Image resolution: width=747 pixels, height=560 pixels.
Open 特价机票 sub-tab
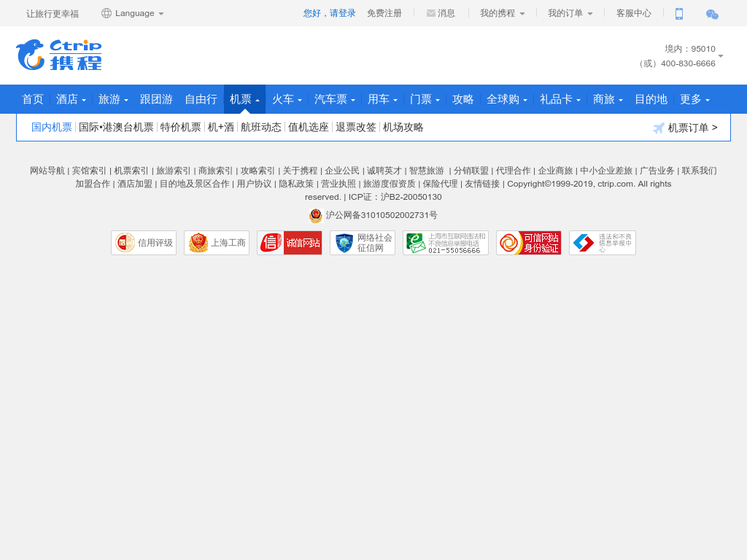[x=181, y=127]
